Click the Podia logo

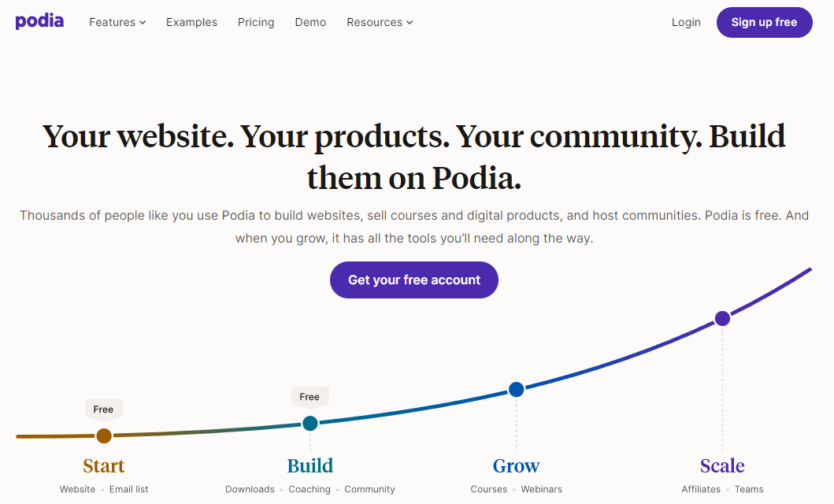coord(39,21)
